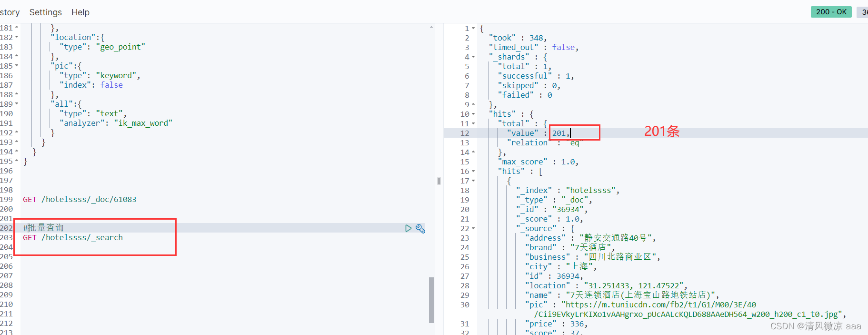This screenshot has height=335, width=868.
Task: Click the "geo_point" type value in the editor
Action: tap(120, 47)
